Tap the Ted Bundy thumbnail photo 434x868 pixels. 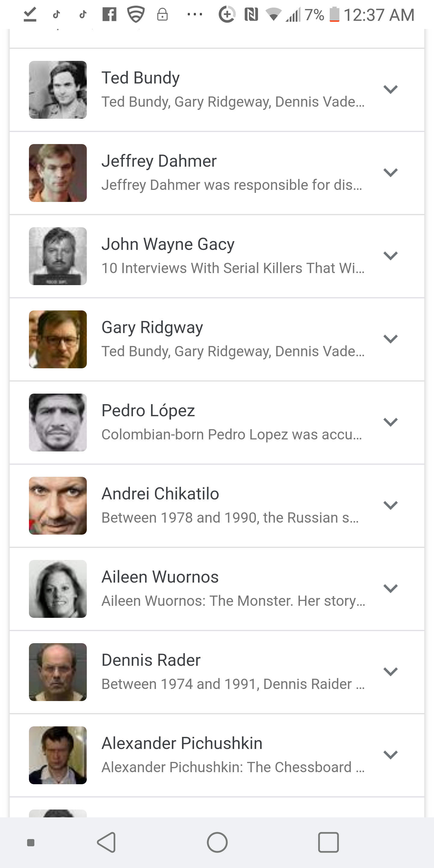click(x=58, y=90)
